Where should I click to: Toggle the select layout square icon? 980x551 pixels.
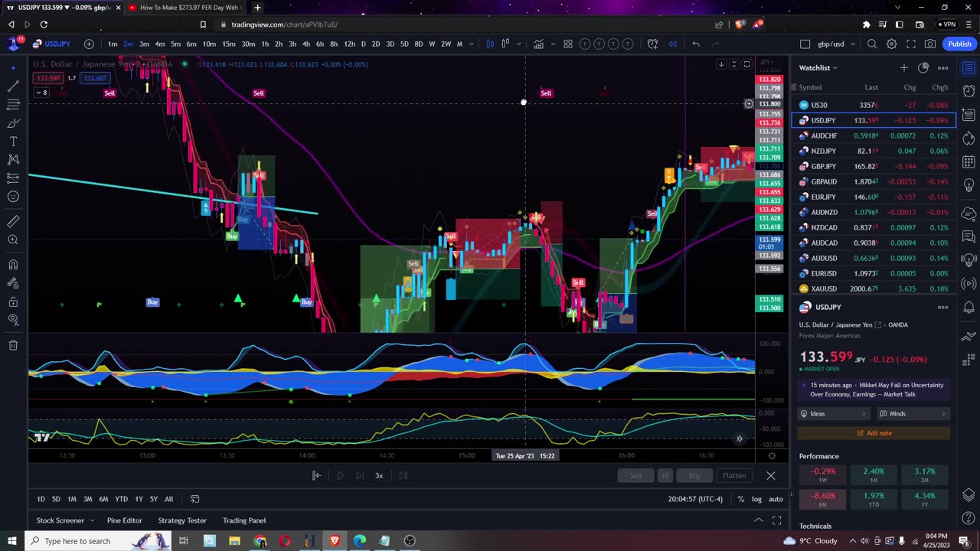[x=805, y=44]
